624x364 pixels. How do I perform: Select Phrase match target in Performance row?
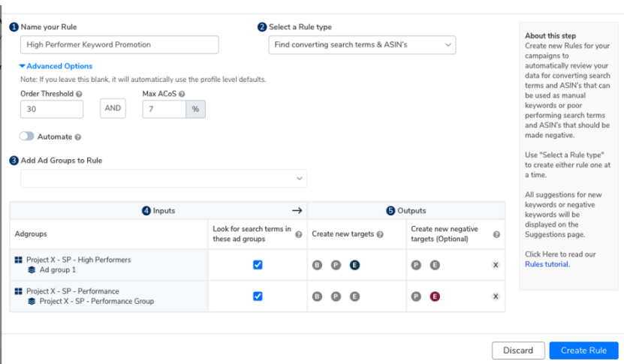point(336,296)
